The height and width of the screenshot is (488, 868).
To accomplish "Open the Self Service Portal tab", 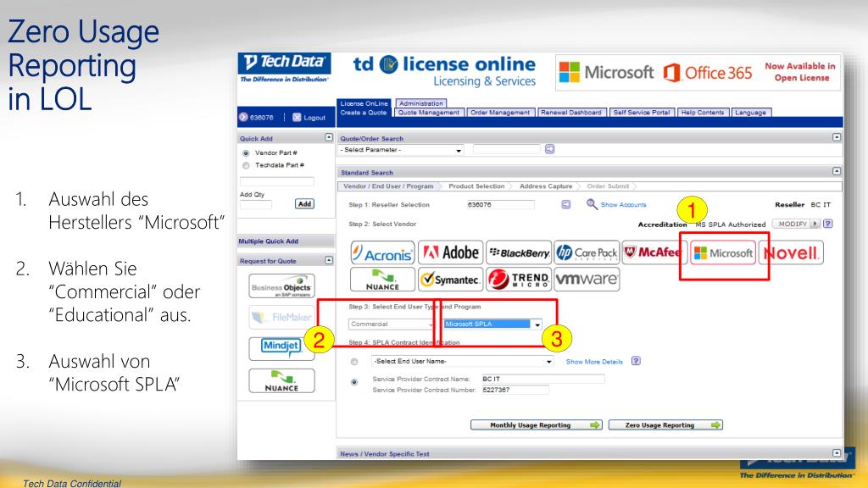I will pyautogui.click(x=642, y=113).
